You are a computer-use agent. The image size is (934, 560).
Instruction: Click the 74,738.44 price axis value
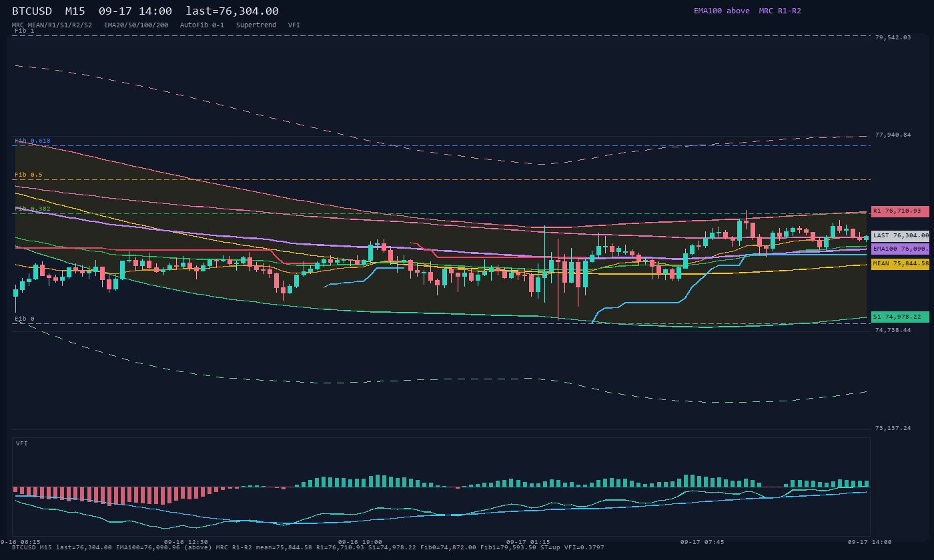point(893,330)
